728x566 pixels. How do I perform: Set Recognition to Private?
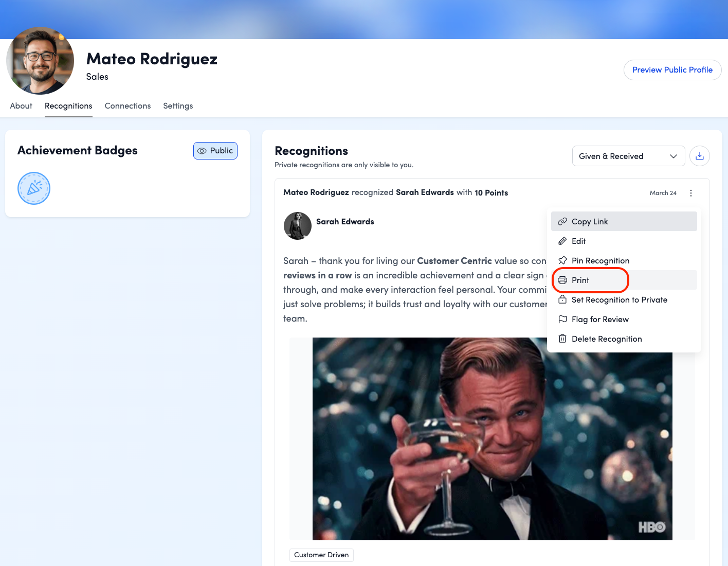coord(619,299)
